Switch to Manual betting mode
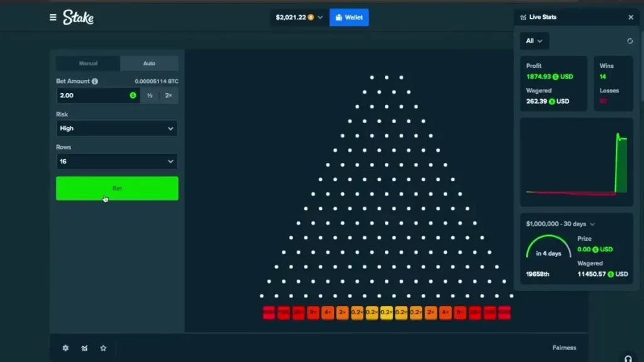The height and width of the screenshot is (362, 644). [88, 63]
